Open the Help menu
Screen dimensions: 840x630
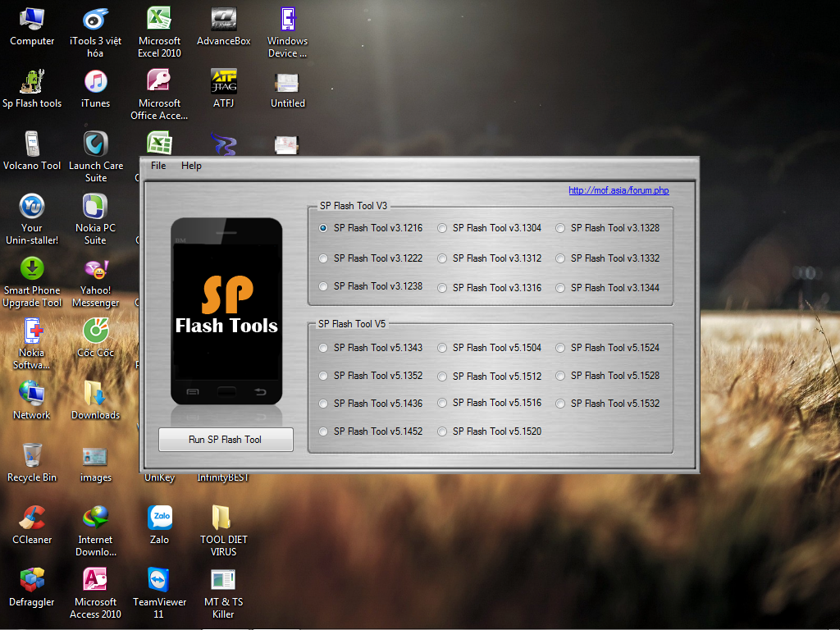click(x=191, y=166)
